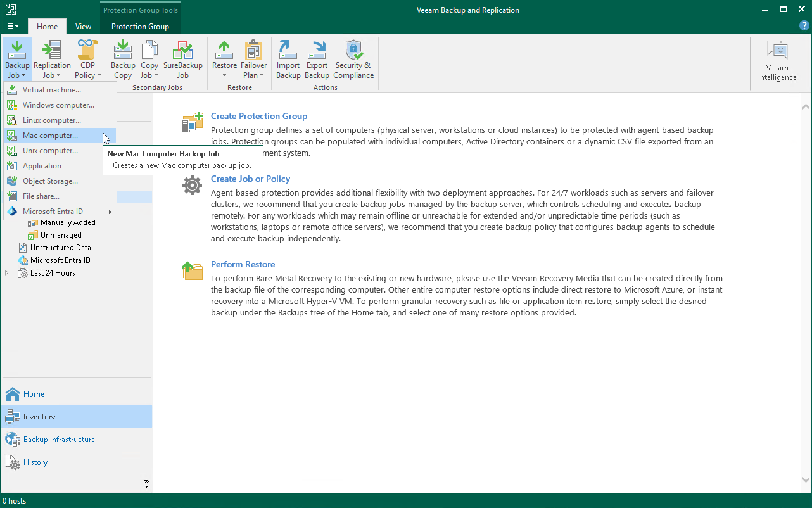Choose Linux computer backup job option
This screenshot has height=508, width=812.
[x=53, y=120]
